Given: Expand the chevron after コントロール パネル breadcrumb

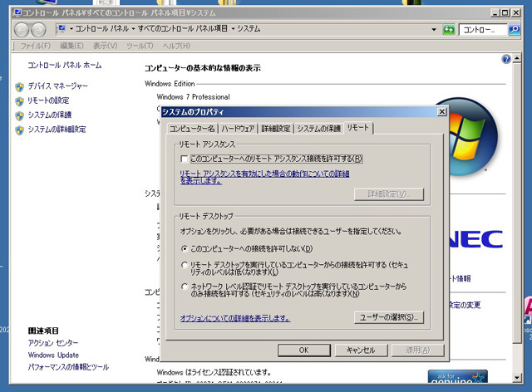Looking at the screenshot, I should (133, 29).
